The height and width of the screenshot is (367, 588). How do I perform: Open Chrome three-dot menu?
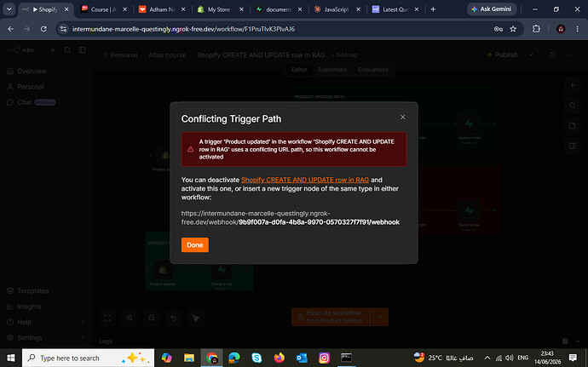[578, 29]
